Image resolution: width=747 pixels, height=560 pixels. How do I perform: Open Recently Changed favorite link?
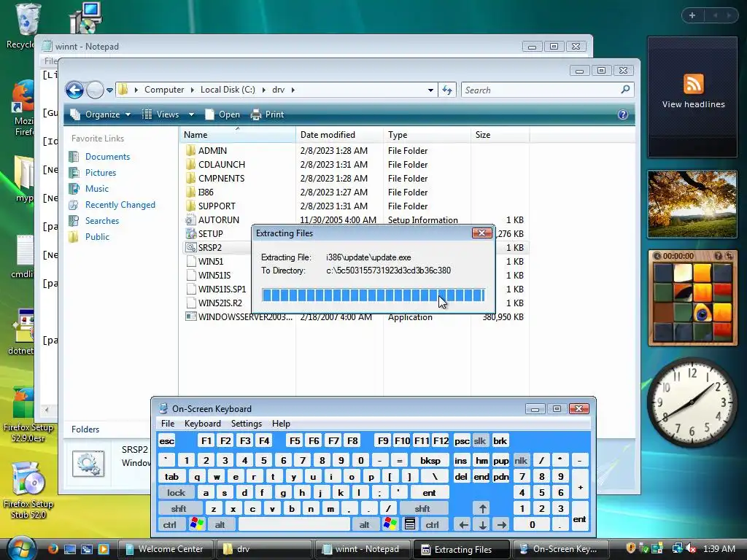click(120, 205)
